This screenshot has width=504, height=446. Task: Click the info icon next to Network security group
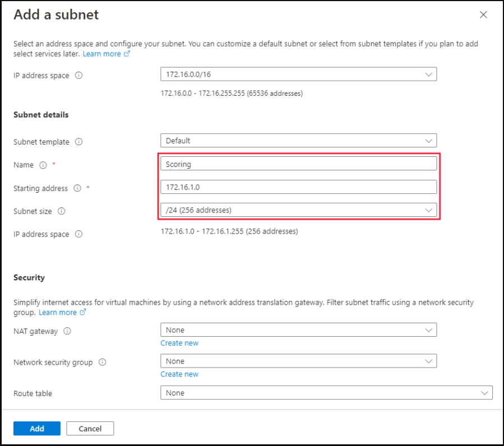click(x=102, y=362)
